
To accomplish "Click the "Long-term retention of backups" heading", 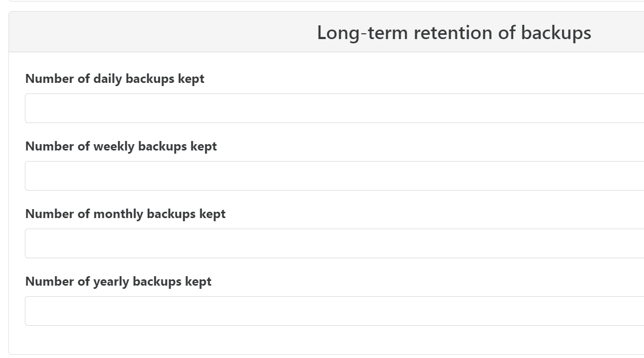I will tap(453, 33).
